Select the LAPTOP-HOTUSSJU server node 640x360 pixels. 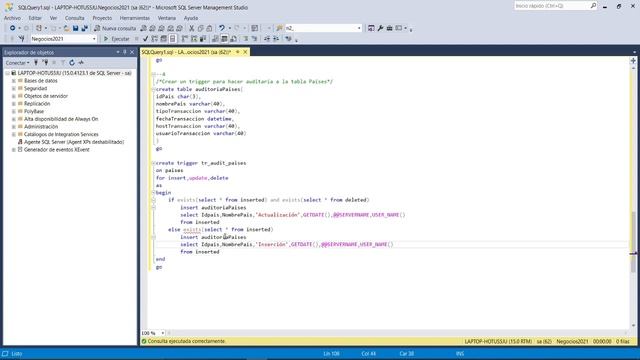tap(75, 73)
